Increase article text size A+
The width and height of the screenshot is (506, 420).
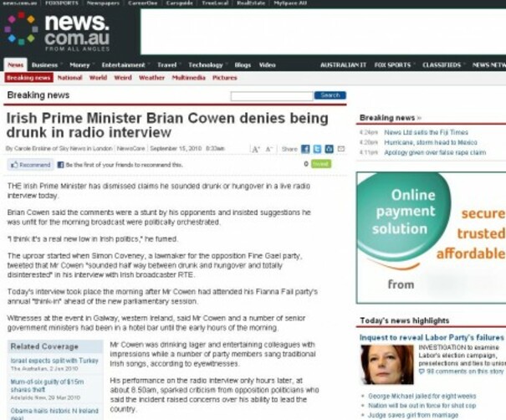(256, 149)
